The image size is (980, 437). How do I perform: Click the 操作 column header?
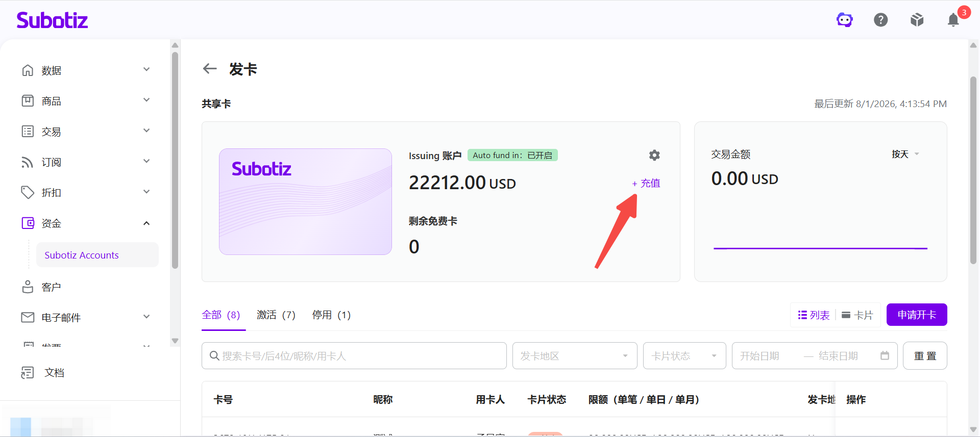click(x=856, y=400)
